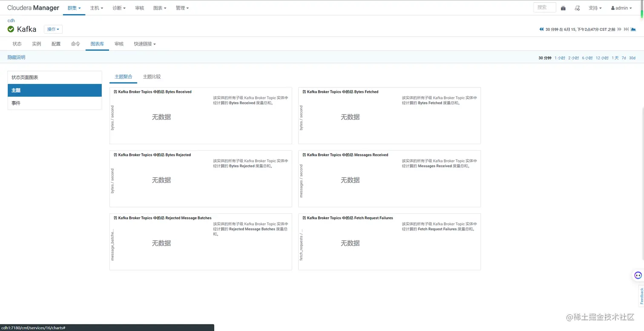
Task: Open the Fetch Request Failures chart title
Action: point(348,218)
